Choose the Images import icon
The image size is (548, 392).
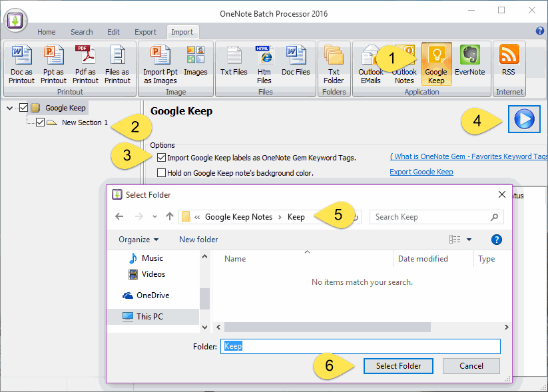[x=195, y=61]
